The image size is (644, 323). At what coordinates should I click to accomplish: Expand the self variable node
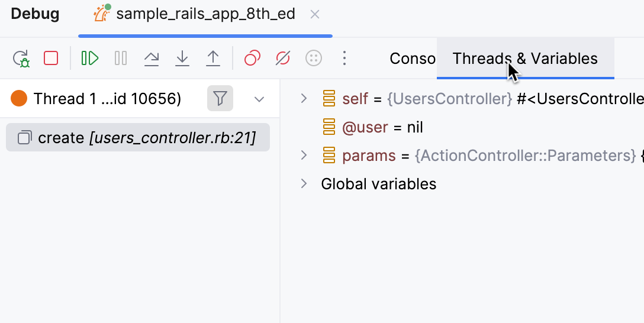click(x=304, y=98)
